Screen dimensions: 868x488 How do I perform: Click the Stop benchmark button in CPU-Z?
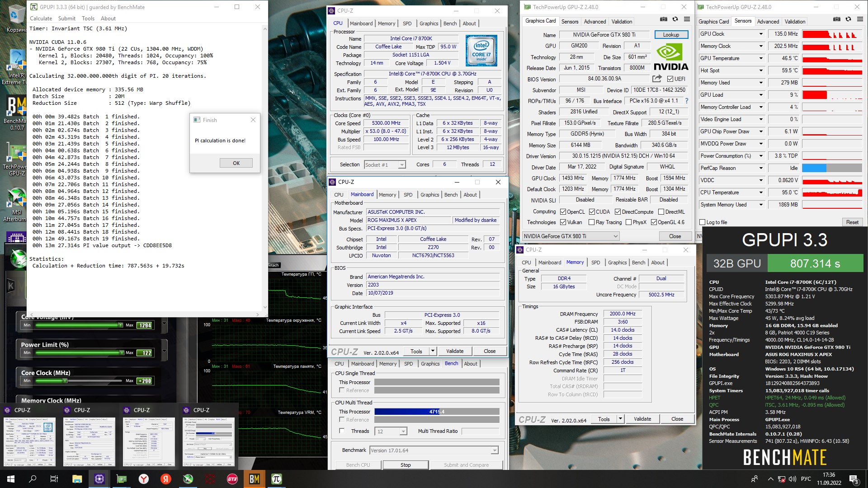click(406, 465)
